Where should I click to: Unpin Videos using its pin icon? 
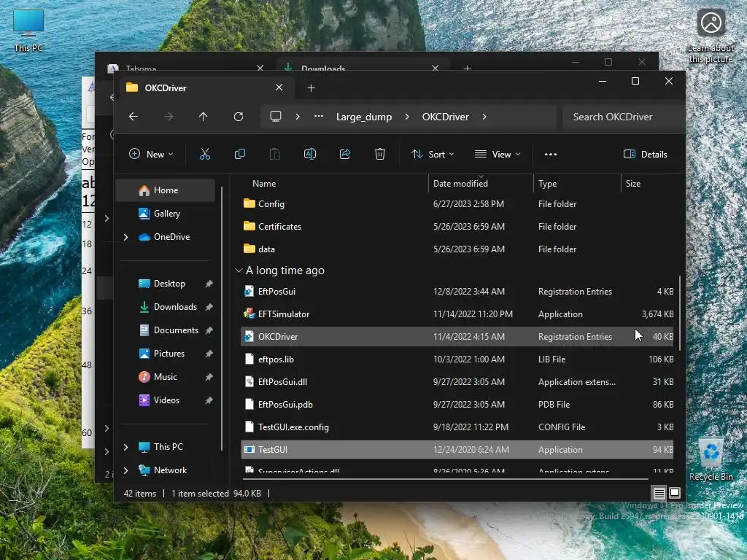coord(209,400)
